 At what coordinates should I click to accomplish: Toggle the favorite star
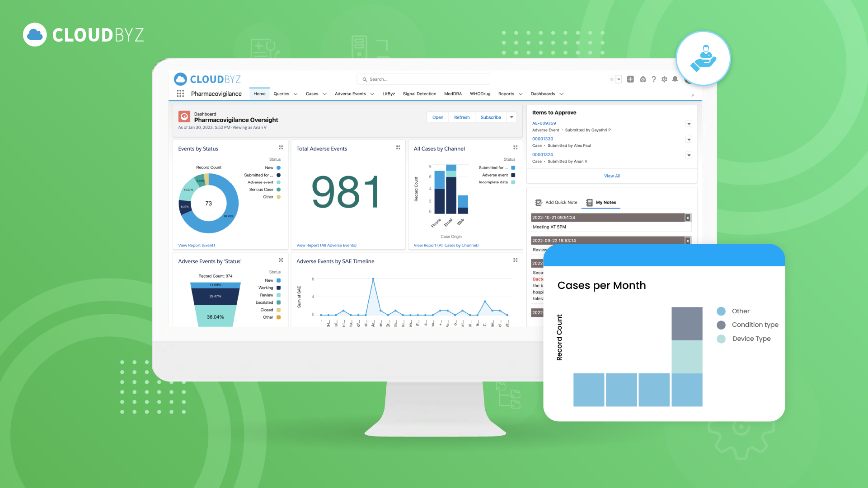[613, 79]
